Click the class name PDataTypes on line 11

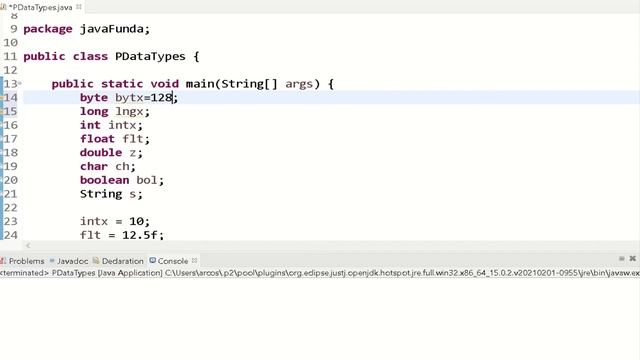(150, 56)
